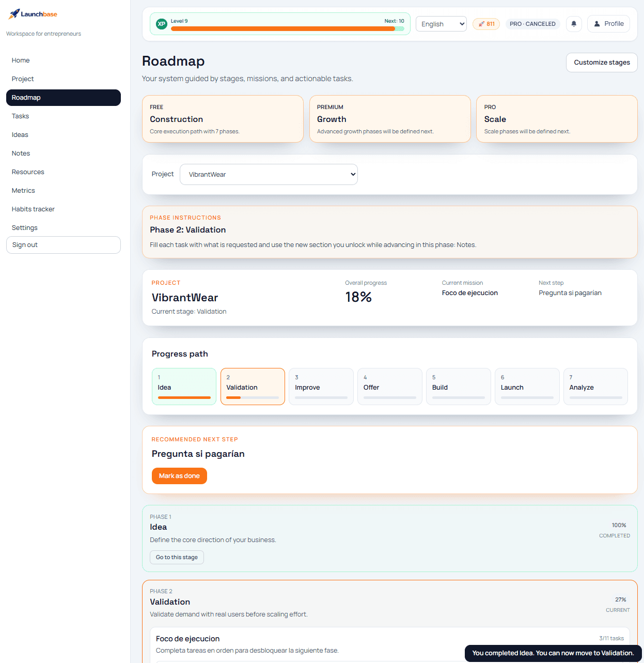The height and width of the screenshot is (663, 644).
Task: Click the Level 9 XP progress bar
Action: tap(283, 29)
